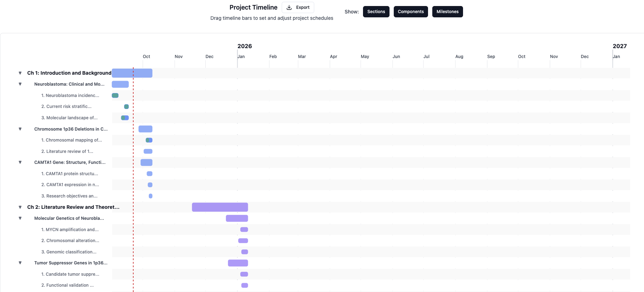The image size is (644, 292).
Task: Click CAMTA1 protein structure task bar
Action: coord(150,174)
